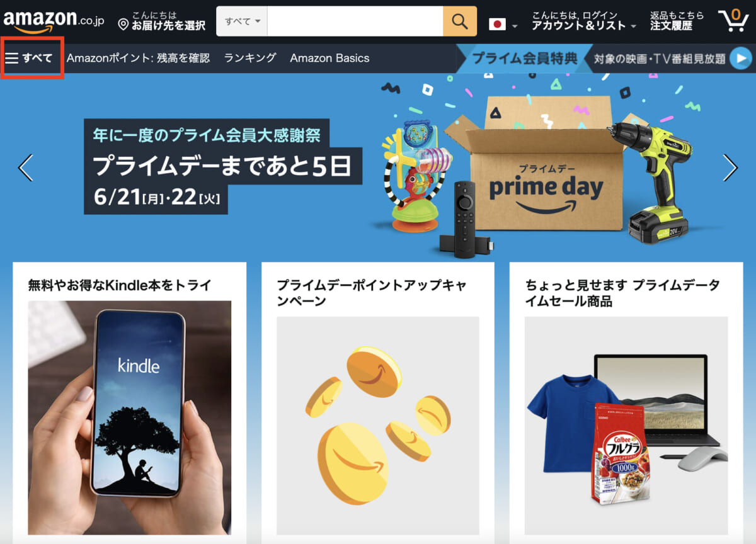This screenshot has width=756, height=544.
Task: Expand the すべて search category dropdown
Action: (242, 21)
